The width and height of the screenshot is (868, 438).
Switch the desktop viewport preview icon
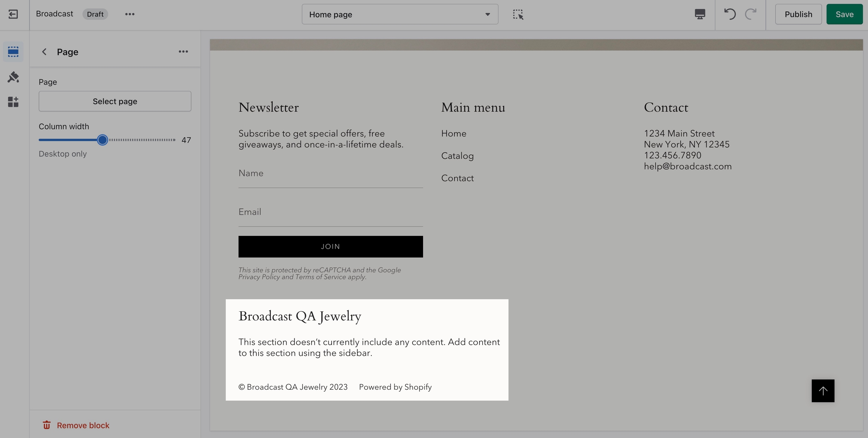click(700, 14)
